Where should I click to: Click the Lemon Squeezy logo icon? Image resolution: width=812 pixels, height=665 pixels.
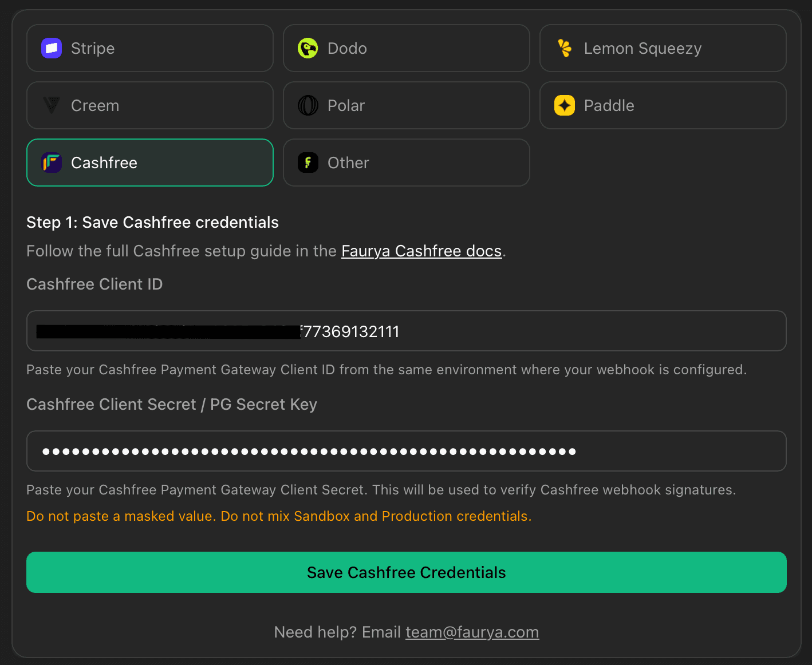[x=565, y=48]
